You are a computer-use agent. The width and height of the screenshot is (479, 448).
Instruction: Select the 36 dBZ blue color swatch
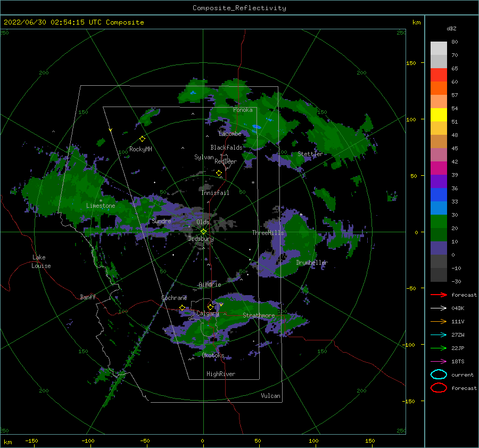coord(439,194)
